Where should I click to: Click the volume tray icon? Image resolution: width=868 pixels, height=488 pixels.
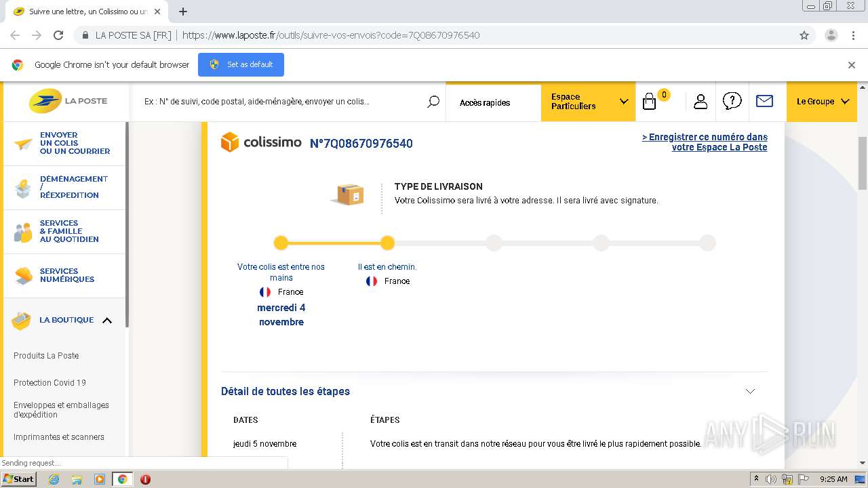tap(771, 479)
